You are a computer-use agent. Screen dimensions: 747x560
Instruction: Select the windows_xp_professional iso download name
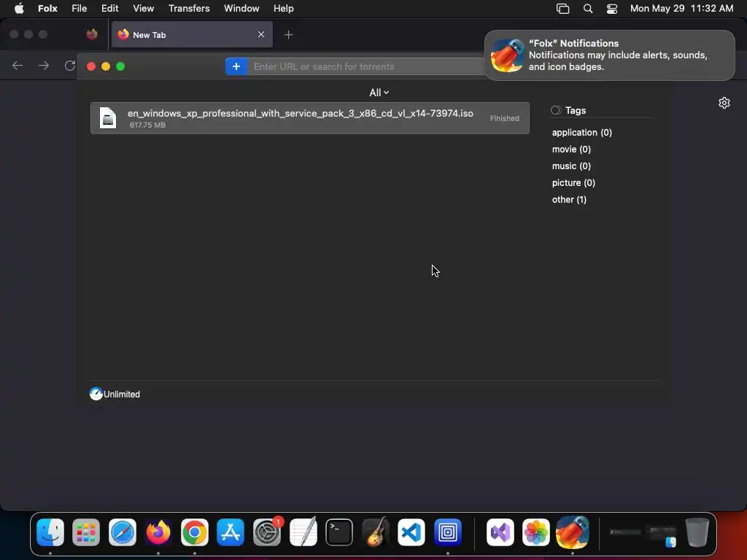click(300, 113)
